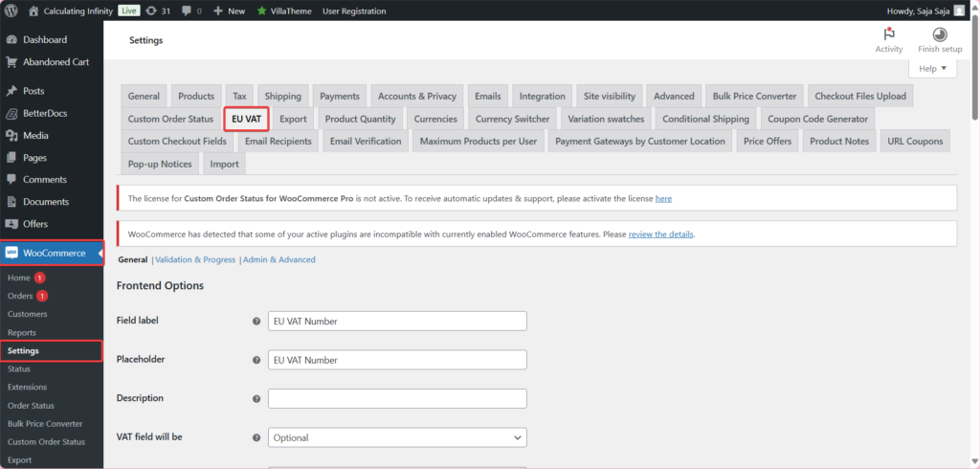Open the user avatar next to Howdy
Screen dimensions: 980x469
(959, 11)
